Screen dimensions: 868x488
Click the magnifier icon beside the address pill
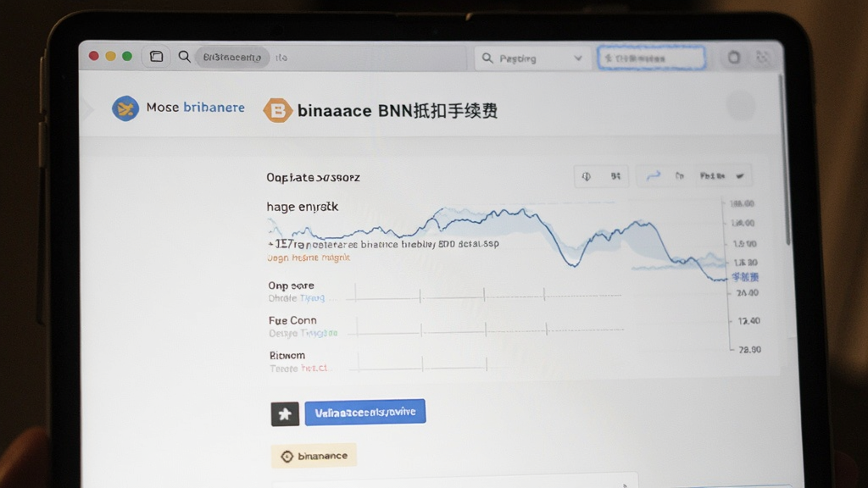pyautogui.click(x=184, y=57)
